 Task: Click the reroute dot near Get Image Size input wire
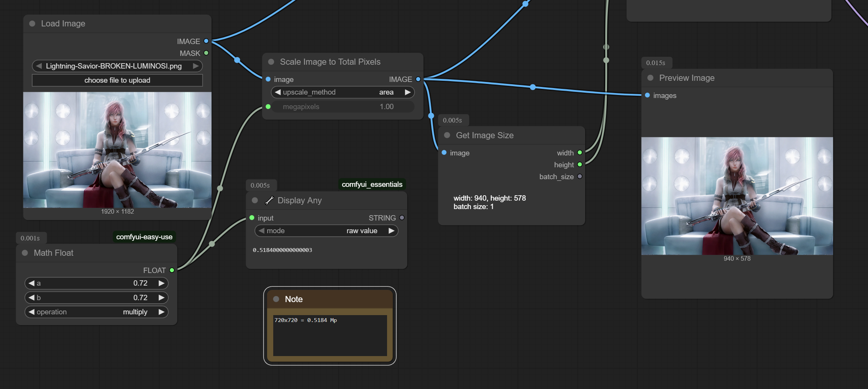(x=431, y=116)
